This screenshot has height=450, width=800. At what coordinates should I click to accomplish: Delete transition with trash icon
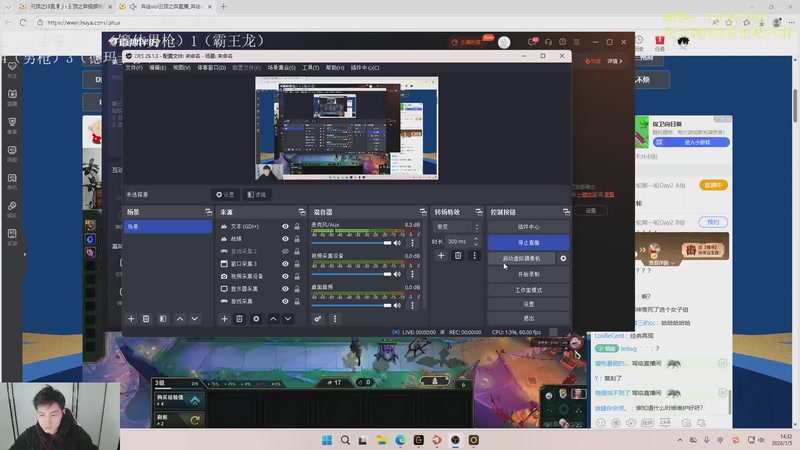[x=458, y=256]
